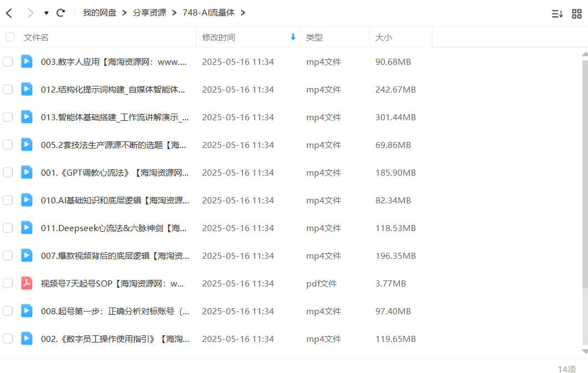Click the 3.77MB size cell
Image resolution: width=588 pixels, height=373 pixels.
point(391,284)
